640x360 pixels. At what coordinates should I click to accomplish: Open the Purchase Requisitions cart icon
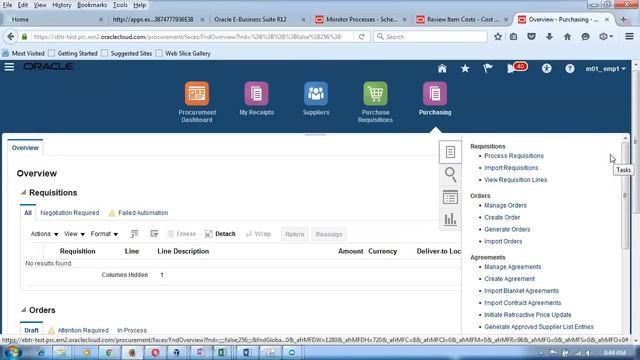tap(375, 93)
